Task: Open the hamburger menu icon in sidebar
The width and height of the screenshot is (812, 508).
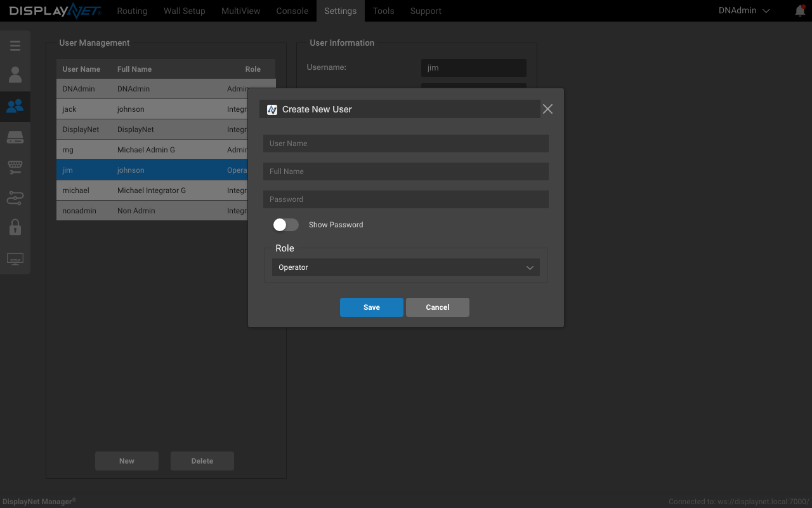Action: [x=15, y=46]
